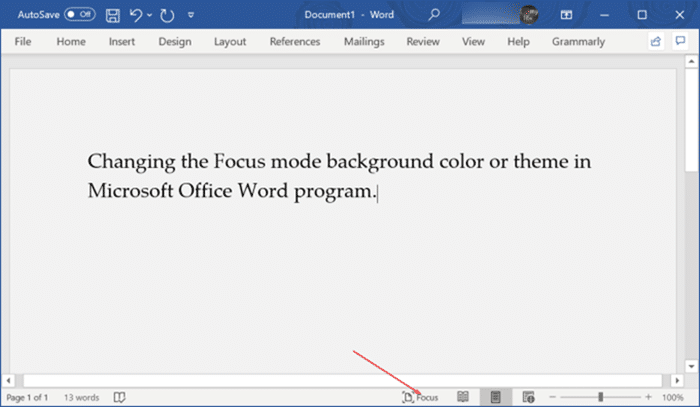Maximize the Word window
700x407 pixels.
(x=642, y=15)
